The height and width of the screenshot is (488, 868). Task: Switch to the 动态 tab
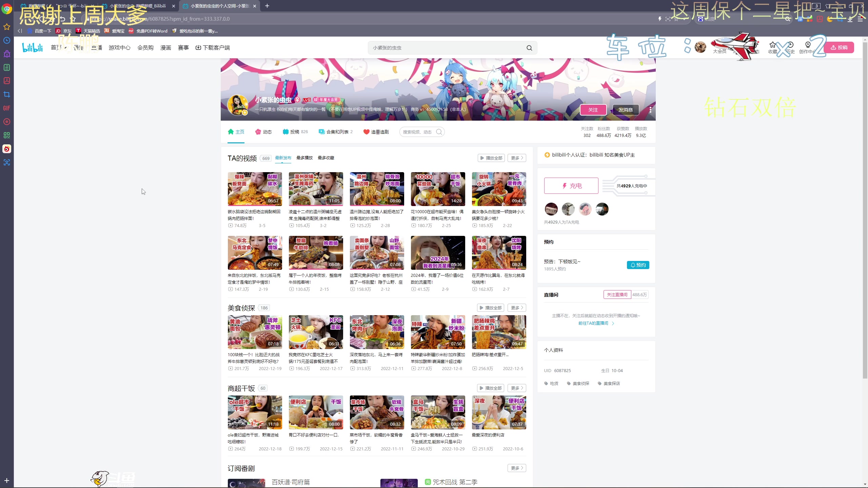click(x=263, y=132)
